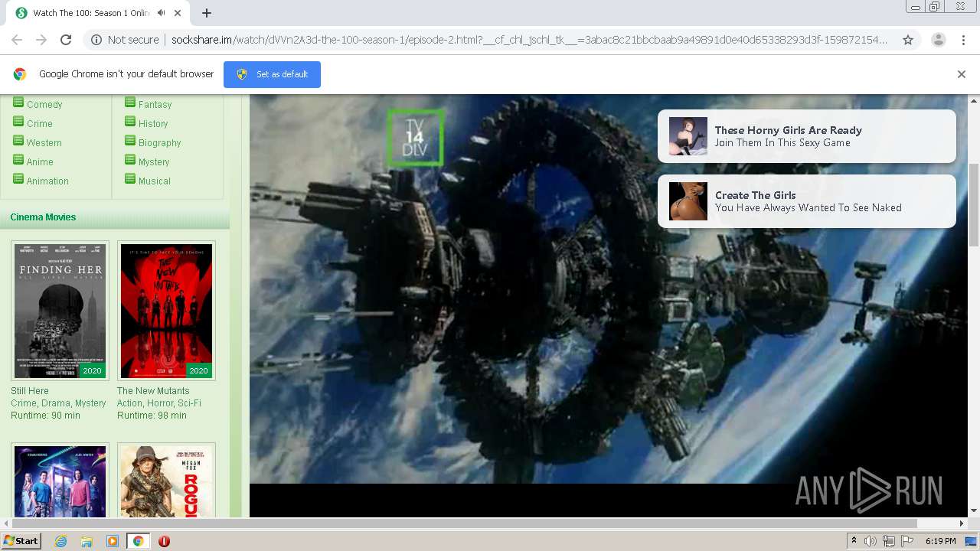Viewport: 980px width, 551px height.
Task: Open the system tray volume icon
Action: click(x=871, y=541)
